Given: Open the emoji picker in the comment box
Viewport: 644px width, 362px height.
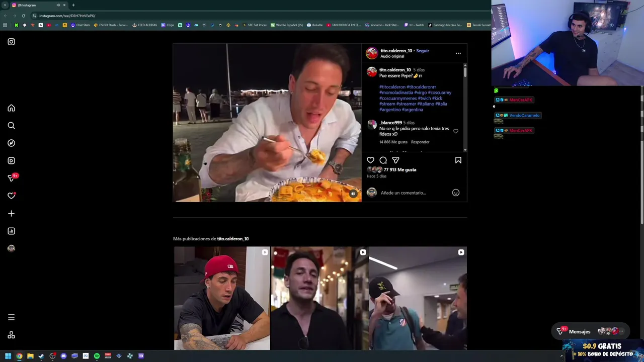Looking at the screenshot, I should [x=455, y=193].
